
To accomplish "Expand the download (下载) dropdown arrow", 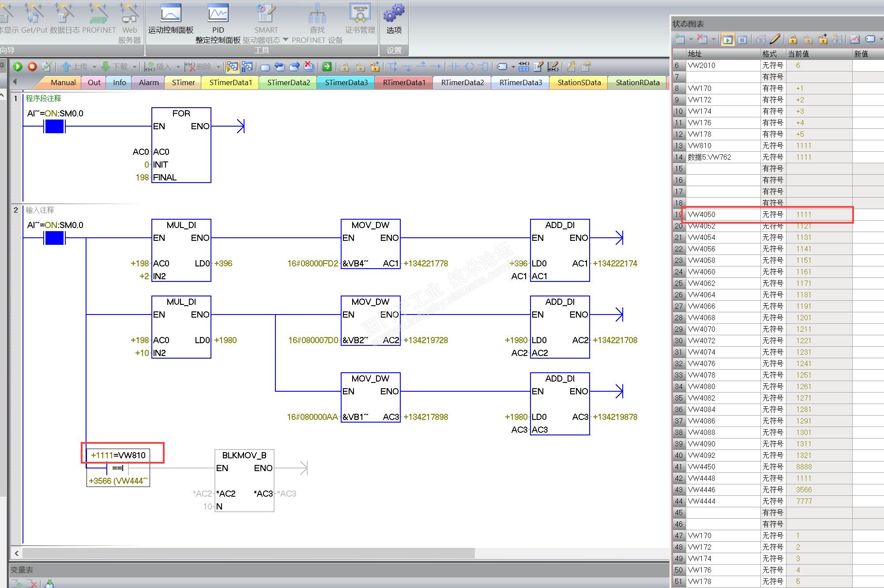I will tap(135, 67).
